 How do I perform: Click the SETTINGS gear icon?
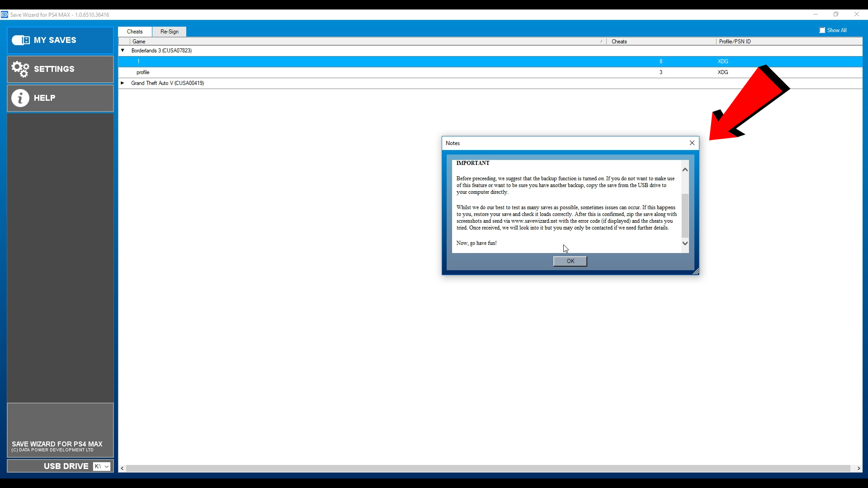click(20, 69)
